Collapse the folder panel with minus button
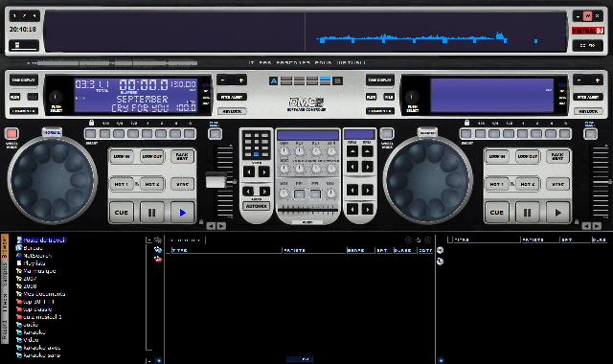 [x=149, y=240]
